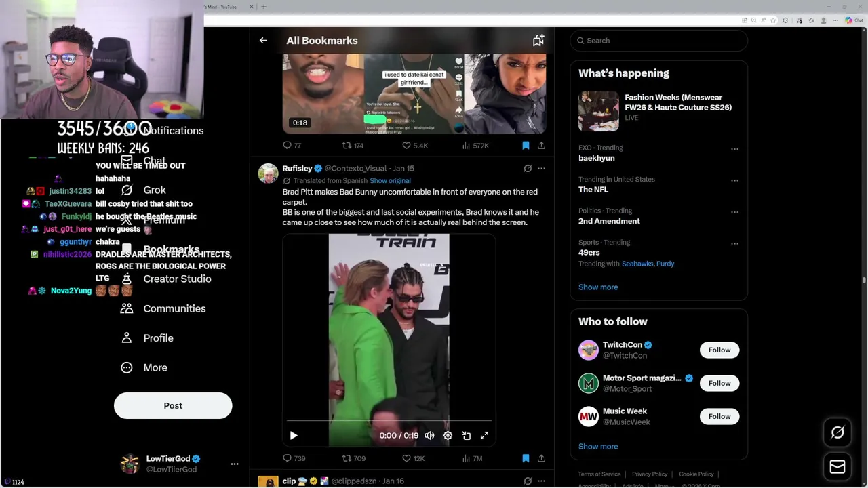Open the 0:18 video thumbnail at top
Viewport: 868px width, 488px height.
point(414,94)
